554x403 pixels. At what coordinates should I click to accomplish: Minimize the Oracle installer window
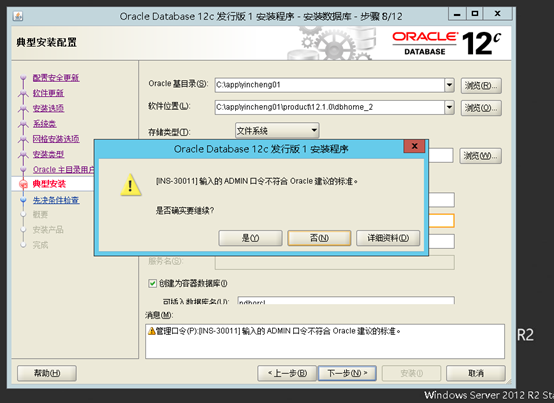[457, 14]
